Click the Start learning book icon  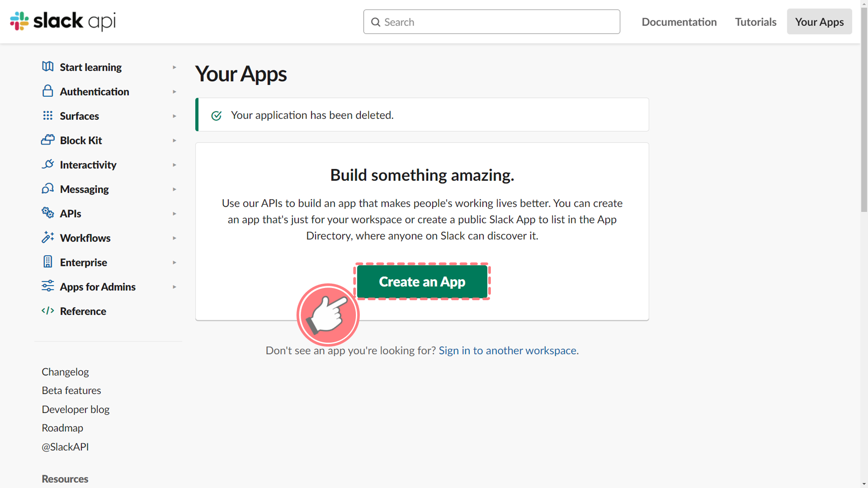click(x=48, y=67)
